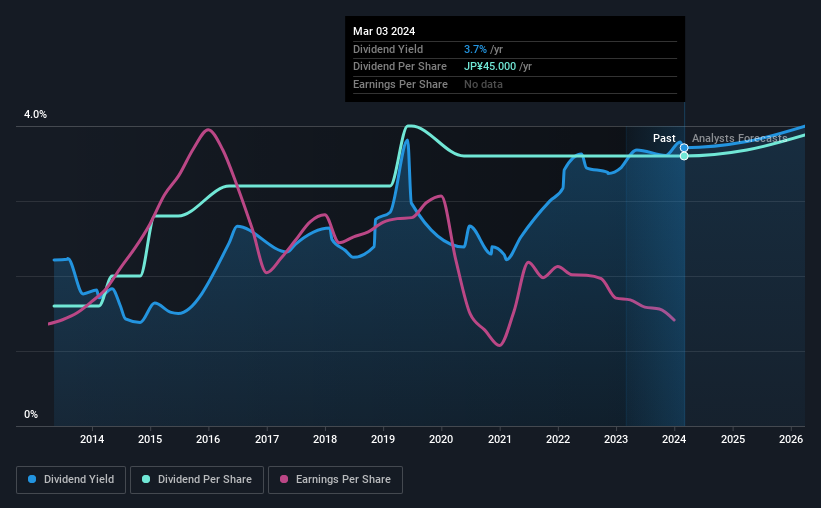Select the 2024 x-axis label
Screen dimensions: 821x508
(x=674, y=439)
